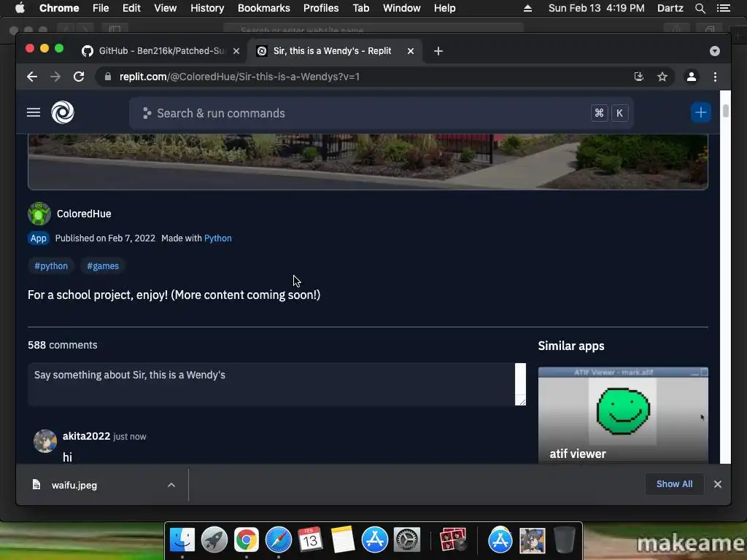Viewport: 747px width, 560px height.
Task: Open akita2022 username link
Action: pos(86,436)
